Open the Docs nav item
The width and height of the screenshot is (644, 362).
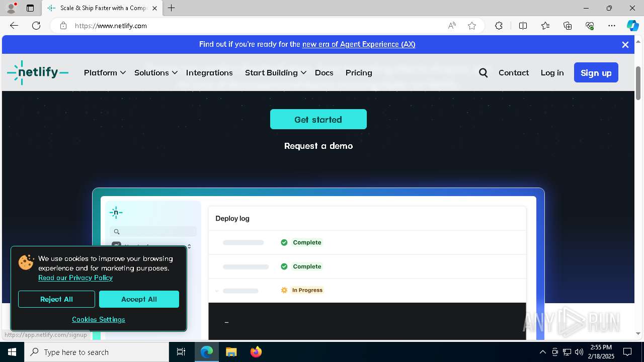click(x=324, y=73)
